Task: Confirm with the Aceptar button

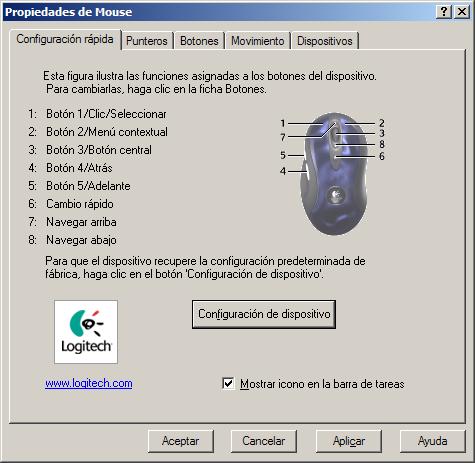Action: point(180,441)
